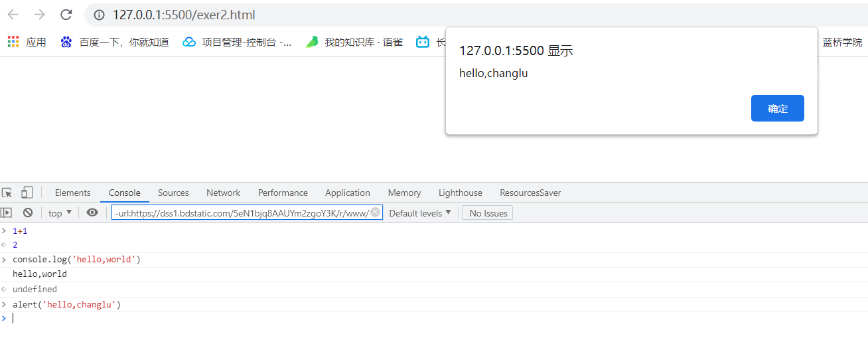Image resolution: width=868 pixels, height=344 pixels.
Task: Switch to the Sources tab
Action: coord(173,193)
